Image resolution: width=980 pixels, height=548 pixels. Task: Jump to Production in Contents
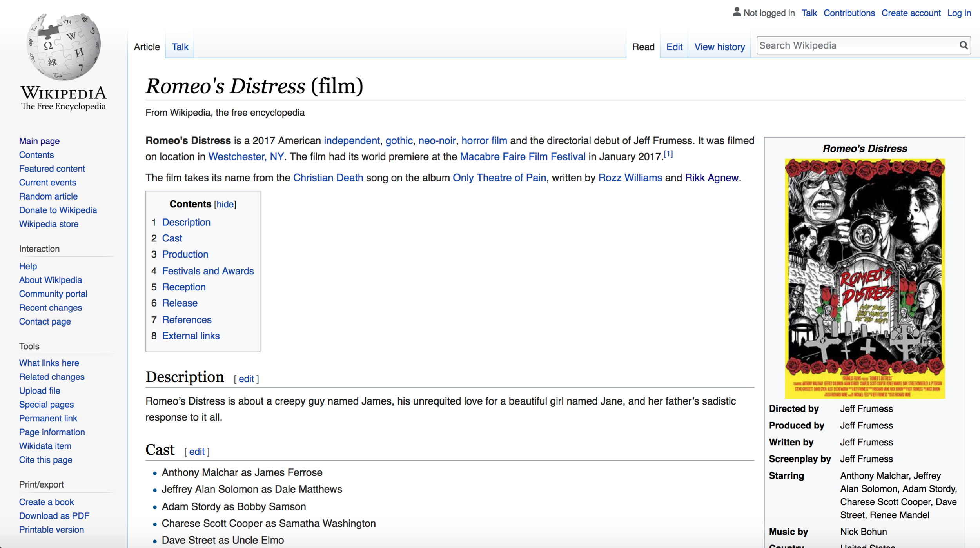pos(185,254)
